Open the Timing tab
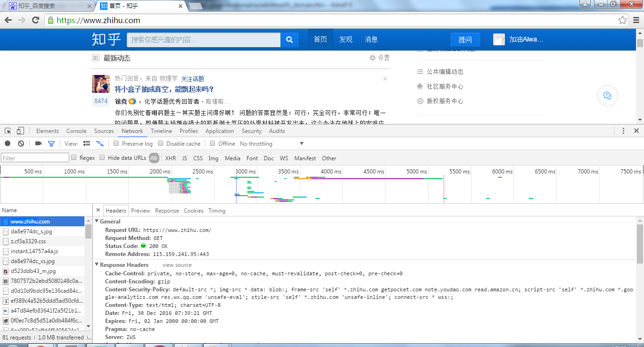644x347 pixels. [217, 211]
